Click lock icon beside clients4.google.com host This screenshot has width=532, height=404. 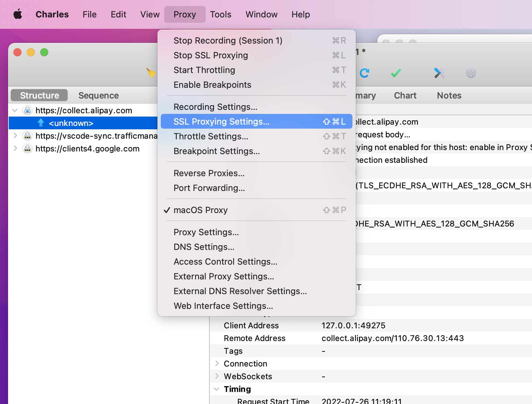tap(27, 148)
